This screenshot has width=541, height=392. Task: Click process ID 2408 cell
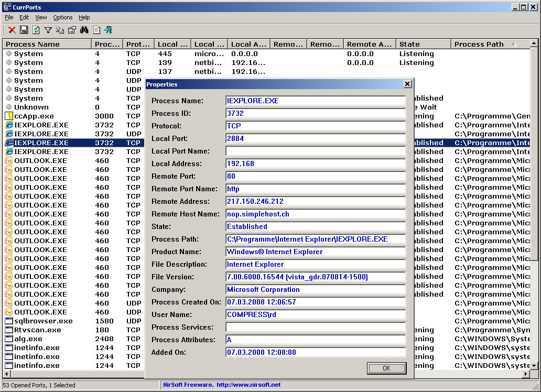(x=104, y=339)
